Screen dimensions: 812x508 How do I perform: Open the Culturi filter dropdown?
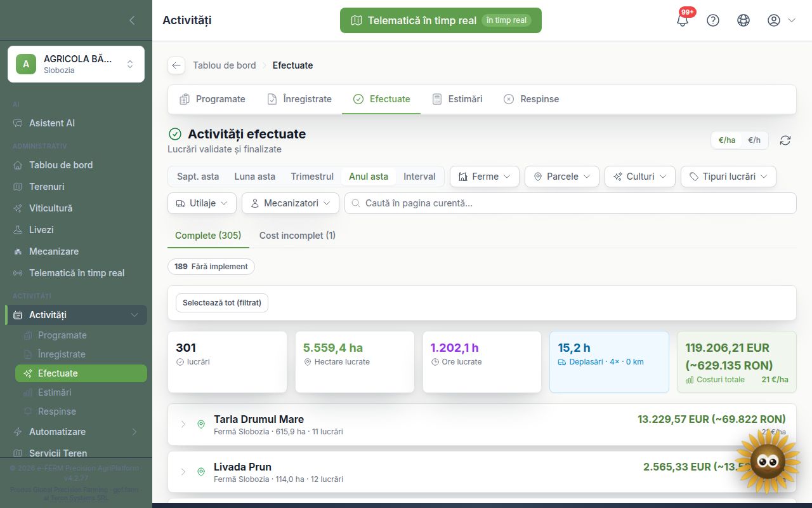coord(640,177)
